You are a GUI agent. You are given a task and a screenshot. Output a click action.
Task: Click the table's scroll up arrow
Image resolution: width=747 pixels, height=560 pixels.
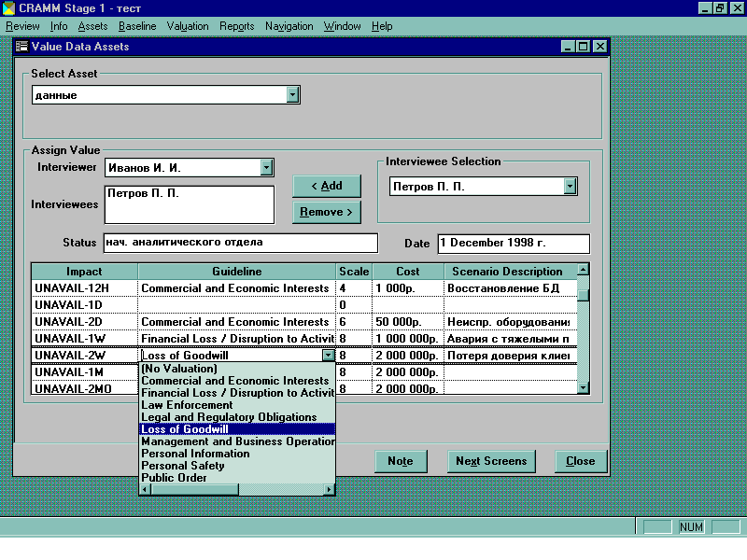[x=583, y=270]
